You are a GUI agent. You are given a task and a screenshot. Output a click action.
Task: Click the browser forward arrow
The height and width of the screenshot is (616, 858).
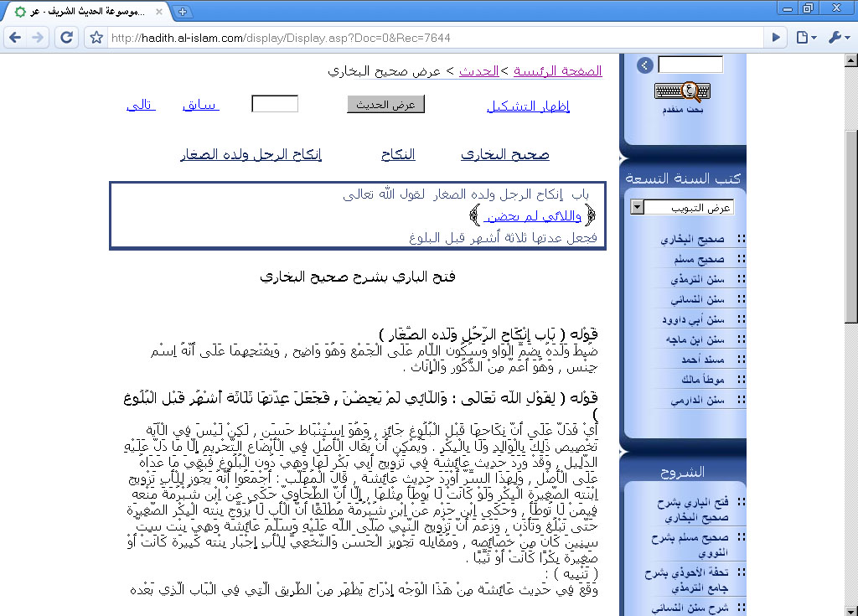(x=39, y=38)
